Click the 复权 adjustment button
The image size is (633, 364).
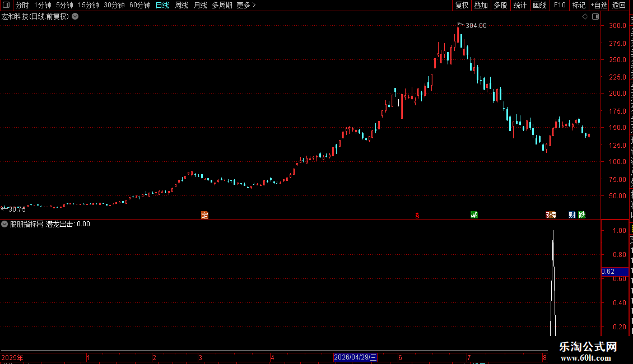pyautogui.click(x=462, y=5)
